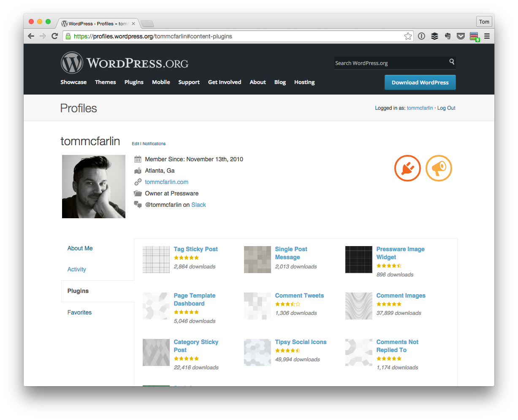Click Log Out at the top right
This screenshot has width=518, height=420.
click(446, 108)
